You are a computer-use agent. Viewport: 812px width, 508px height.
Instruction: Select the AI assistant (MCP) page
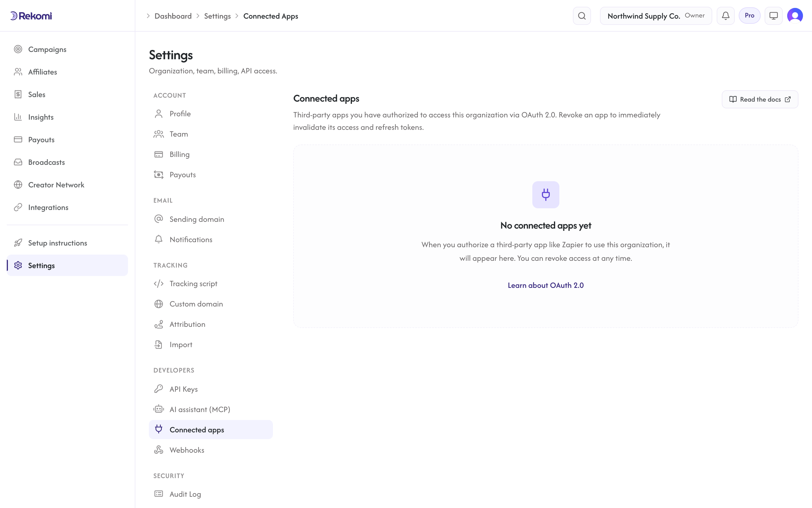(211, 409)
